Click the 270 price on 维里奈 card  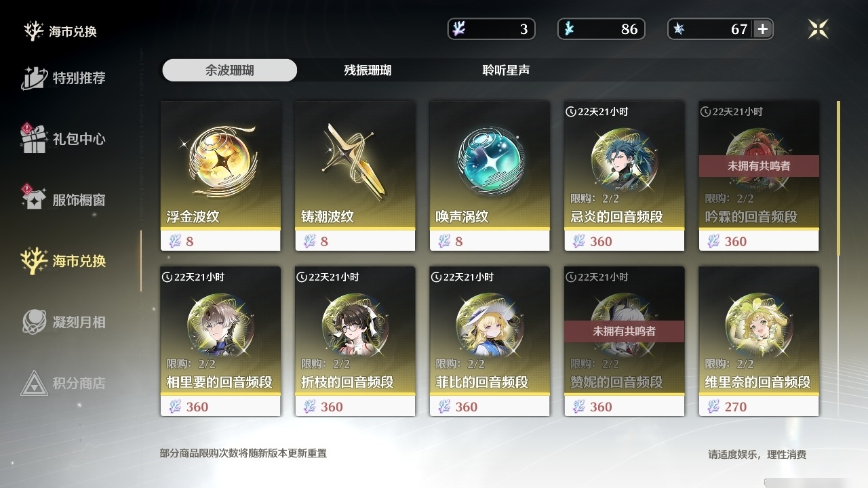pos(736,407)
